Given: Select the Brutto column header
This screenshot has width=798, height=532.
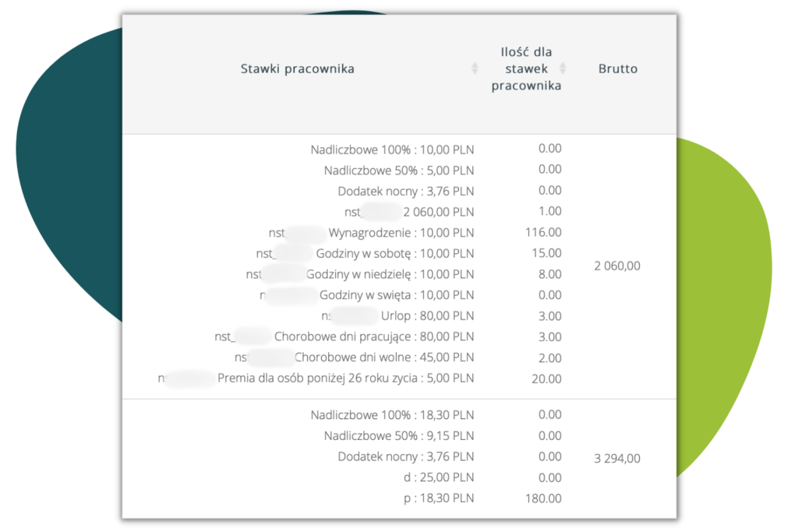Looking at the screenshot, I should [618, 69].
